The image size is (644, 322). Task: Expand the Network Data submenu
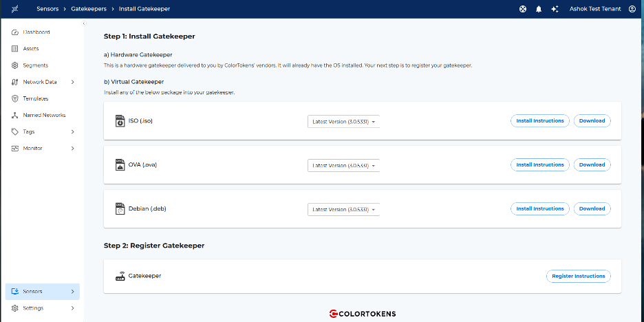(x=72, y=82)
